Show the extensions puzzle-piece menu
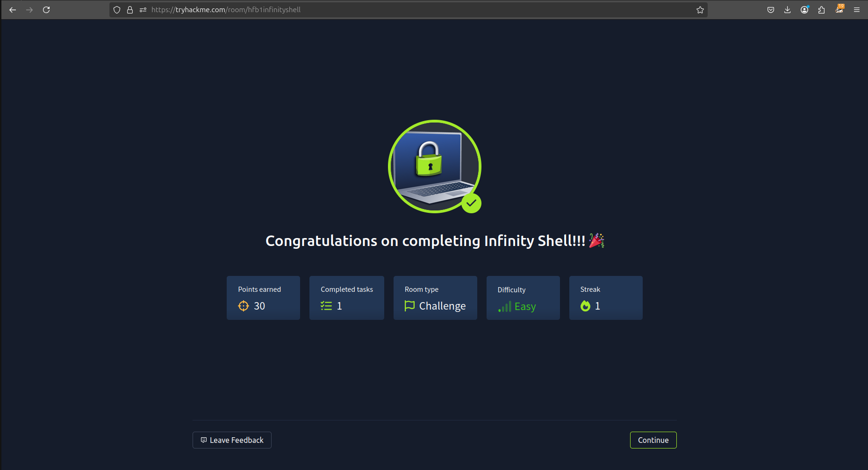Screen dimensions: 868x470 (x=821, y=10)
